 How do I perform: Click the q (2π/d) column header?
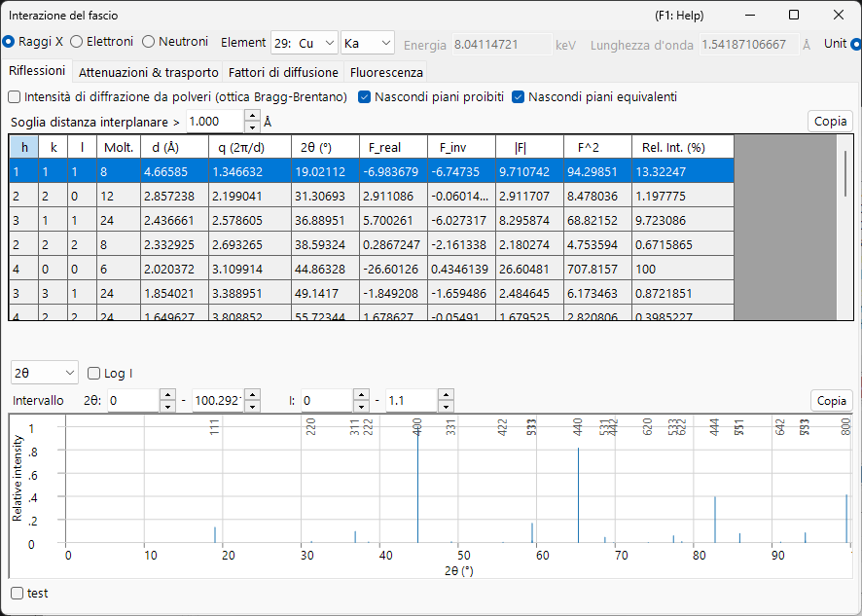[x=250, y=147]
